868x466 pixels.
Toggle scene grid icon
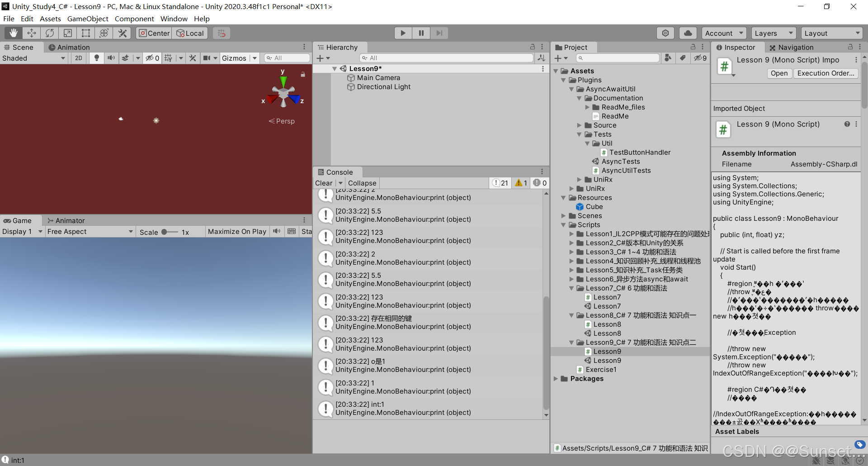coord(168,58)
